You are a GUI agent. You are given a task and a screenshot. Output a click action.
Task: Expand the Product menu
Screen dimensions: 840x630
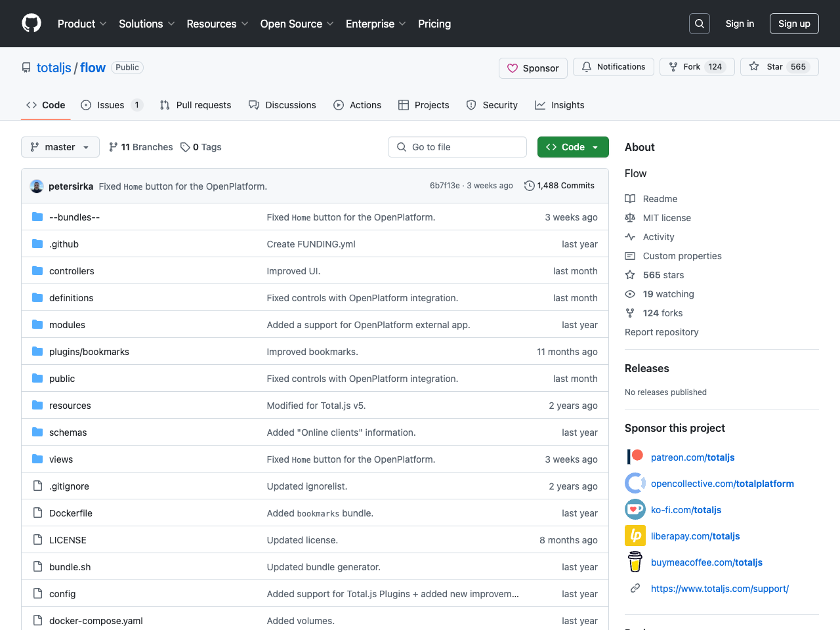[x=82, y=24]
